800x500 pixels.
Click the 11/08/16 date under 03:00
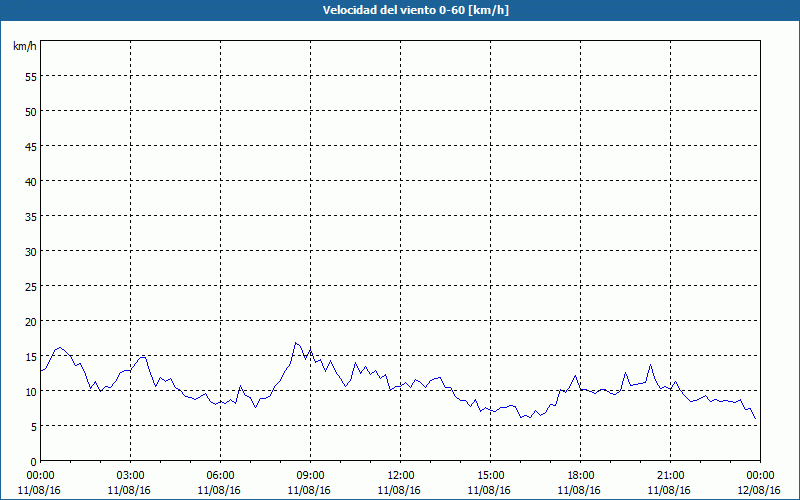[x=129, y=490]
